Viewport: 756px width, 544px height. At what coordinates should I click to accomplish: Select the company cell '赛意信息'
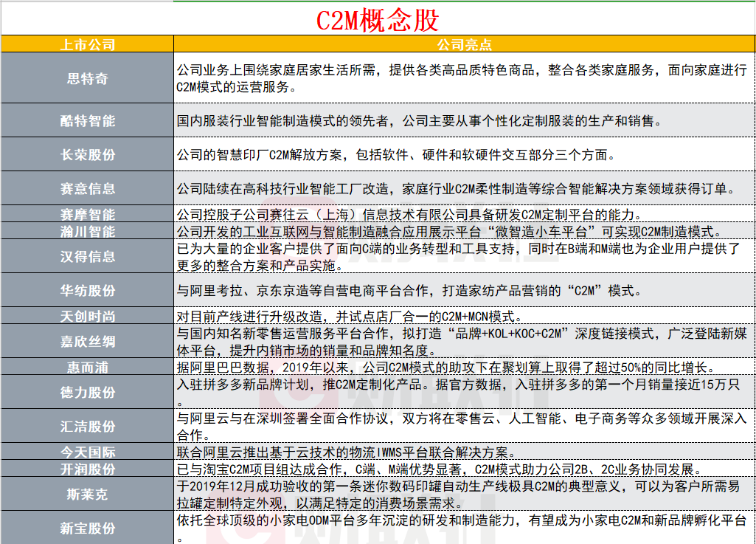(87, 188)
